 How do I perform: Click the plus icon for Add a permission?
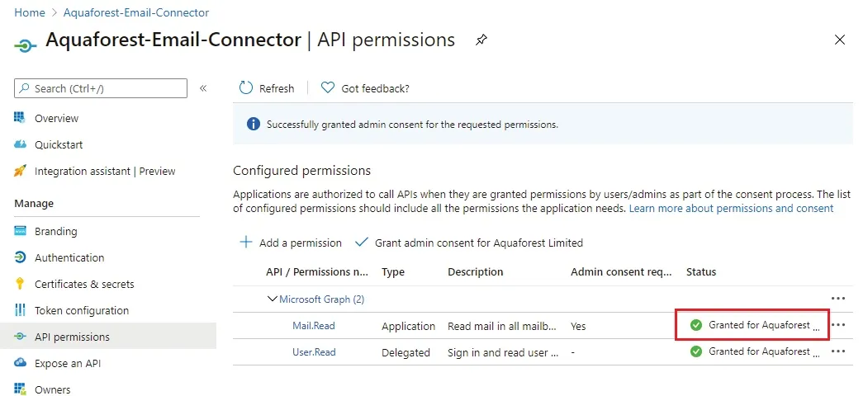click(x=245, y=243)
